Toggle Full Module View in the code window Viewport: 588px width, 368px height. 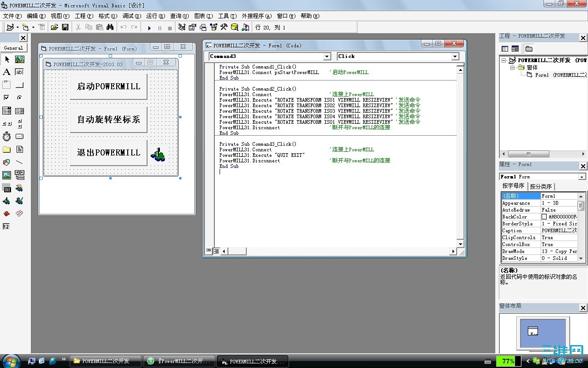point(215,251)
